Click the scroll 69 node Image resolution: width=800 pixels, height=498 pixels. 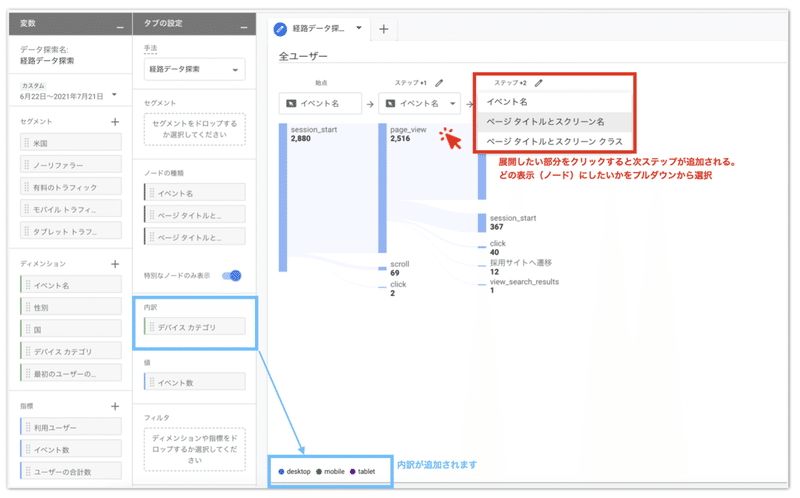[383, 268]
